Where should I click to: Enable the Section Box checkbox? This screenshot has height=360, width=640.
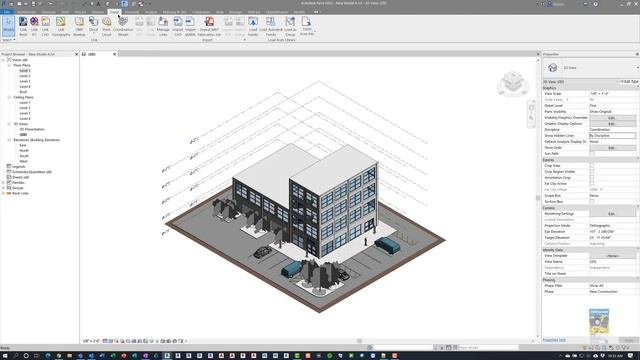(x=592, y=202)
